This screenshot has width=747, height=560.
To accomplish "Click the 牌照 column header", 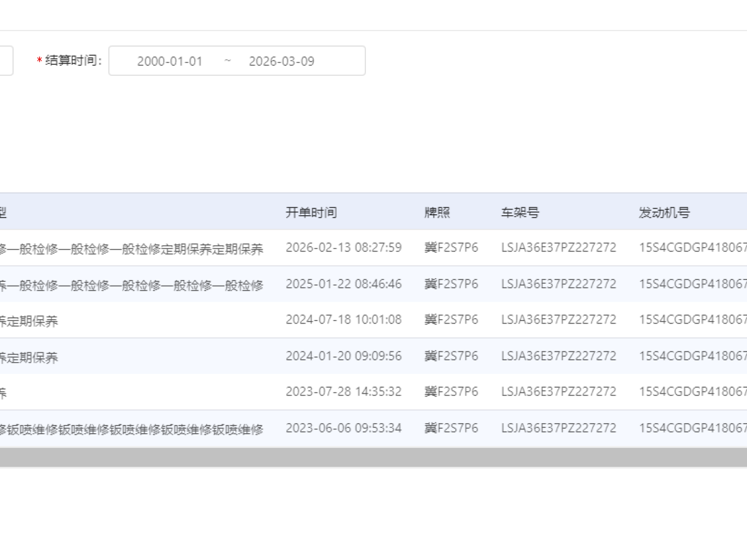I will point(437,212).
